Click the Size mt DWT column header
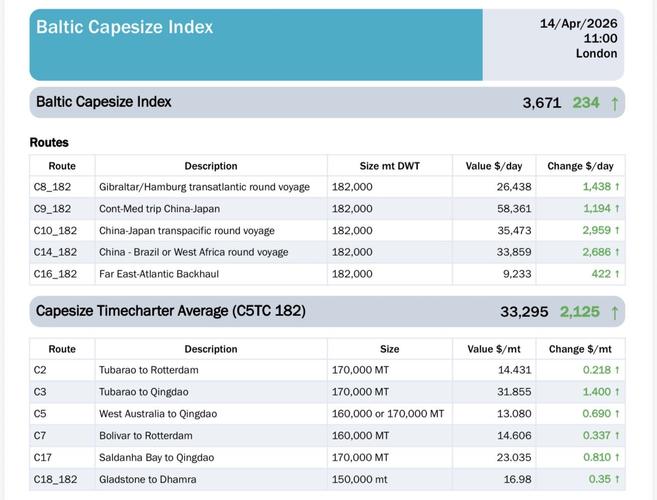This screenshot has height=500, width=657. (389, 166)
